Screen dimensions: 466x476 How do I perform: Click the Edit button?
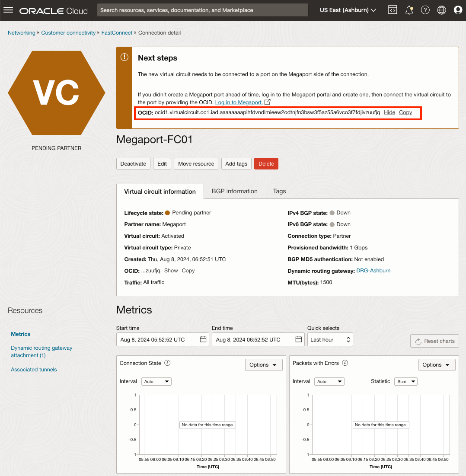point(162,163)
